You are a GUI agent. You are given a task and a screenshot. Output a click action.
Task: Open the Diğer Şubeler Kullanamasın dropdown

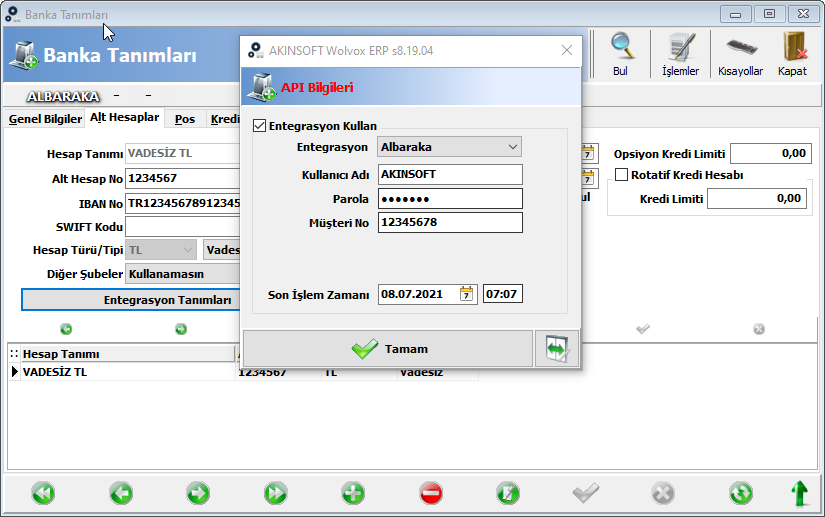(183, 274)
